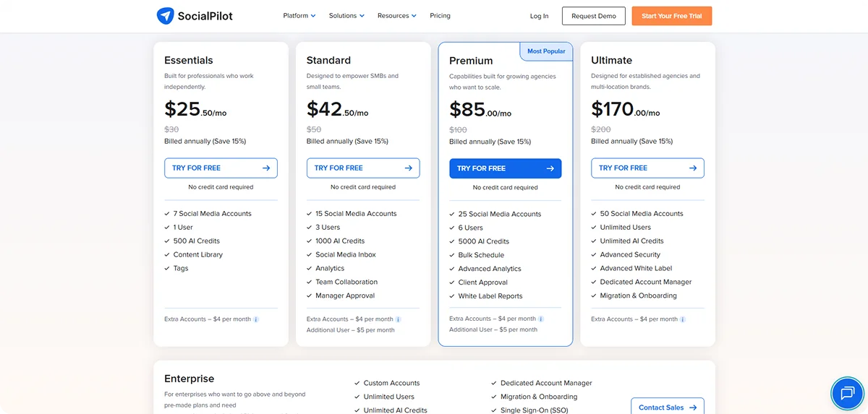Click Try For Free on Premium plan
Screen dimensions: 868x414
pyautogui.click(x=506, y=168)
